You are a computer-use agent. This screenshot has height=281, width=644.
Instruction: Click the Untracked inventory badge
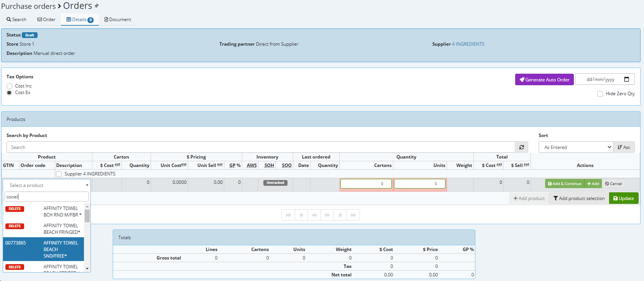click(x=275, y=183)
